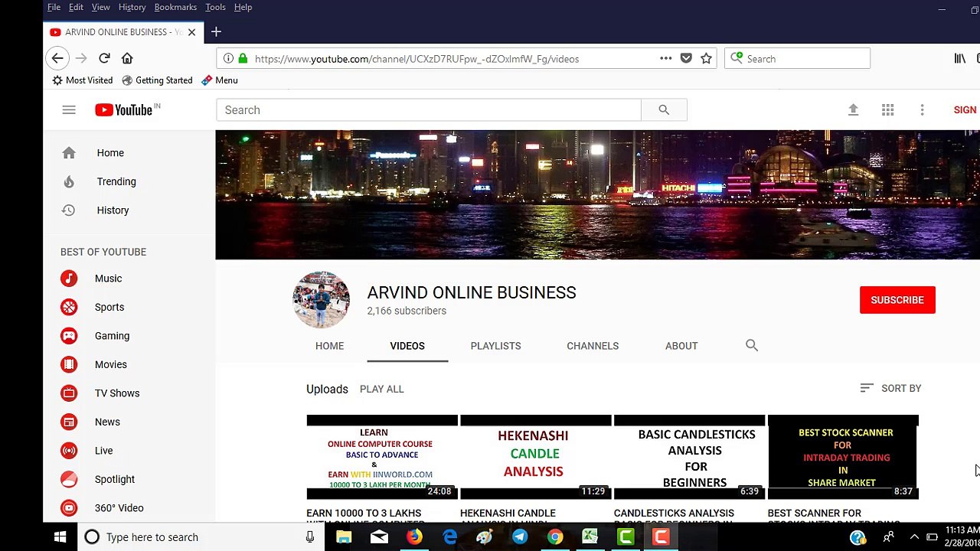The height and width of the screenshot is (551, 980).
Task: Click the Spotlight category icon
Action: [x=69, y=479]
